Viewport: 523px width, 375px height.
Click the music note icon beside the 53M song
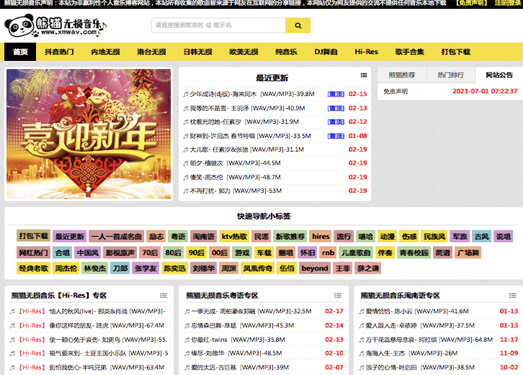[185, 191]
